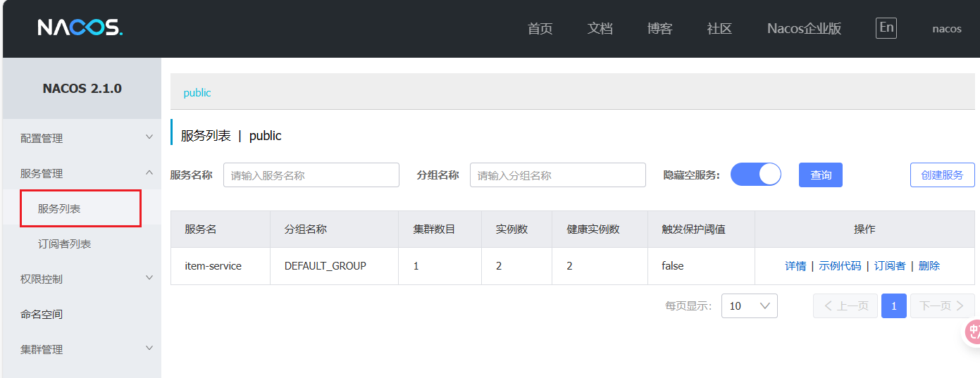
Task: Select the public namespace tab
Action: [x=197, y=93]
